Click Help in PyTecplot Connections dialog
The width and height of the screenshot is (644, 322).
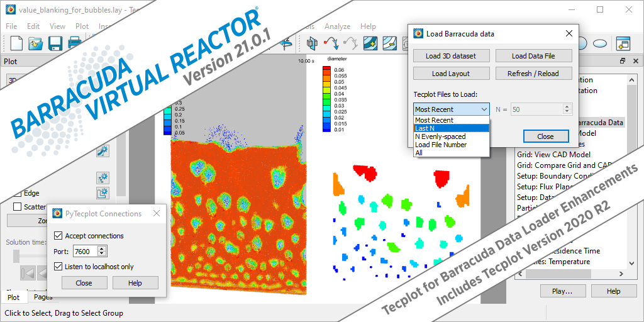(135, 283)
